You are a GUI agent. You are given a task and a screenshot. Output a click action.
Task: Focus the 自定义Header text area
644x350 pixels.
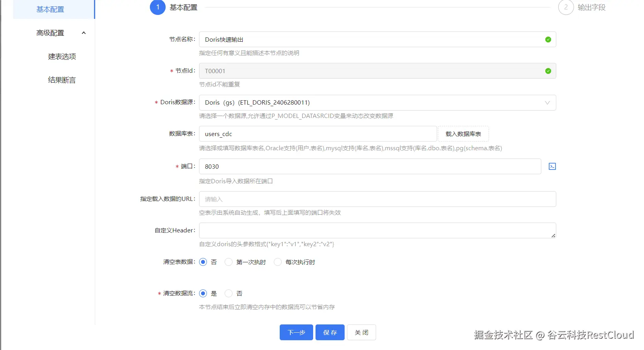378,230
